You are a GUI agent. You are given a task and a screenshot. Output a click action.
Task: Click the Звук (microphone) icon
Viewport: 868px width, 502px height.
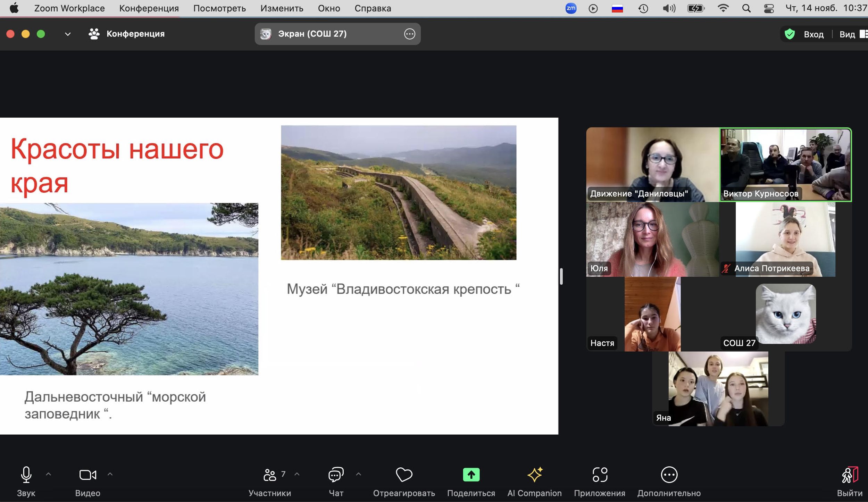[x=24, y=475]
